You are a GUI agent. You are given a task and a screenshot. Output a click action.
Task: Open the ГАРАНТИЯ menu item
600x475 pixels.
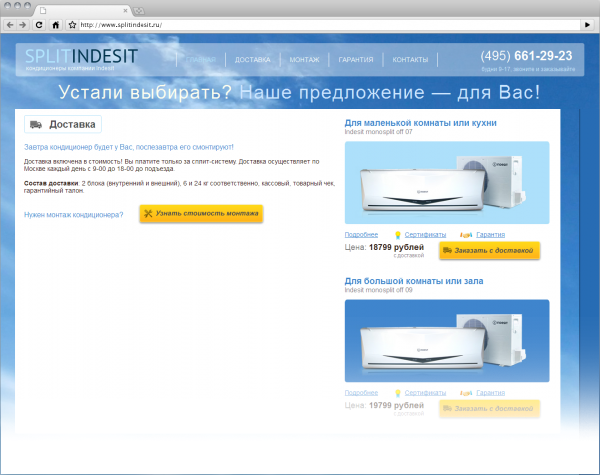click(356, 60)
